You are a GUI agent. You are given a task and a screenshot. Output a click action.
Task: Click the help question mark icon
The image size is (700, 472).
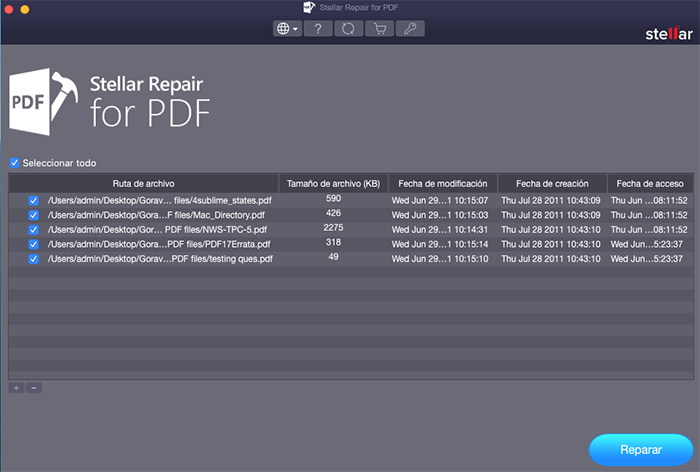(318, 29)
